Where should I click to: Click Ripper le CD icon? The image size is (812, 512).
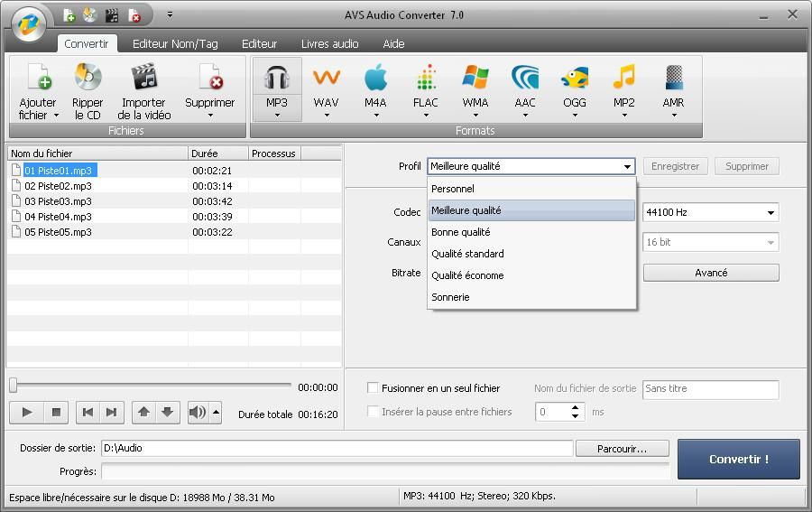pyautogui.click(x=88, y=77)
